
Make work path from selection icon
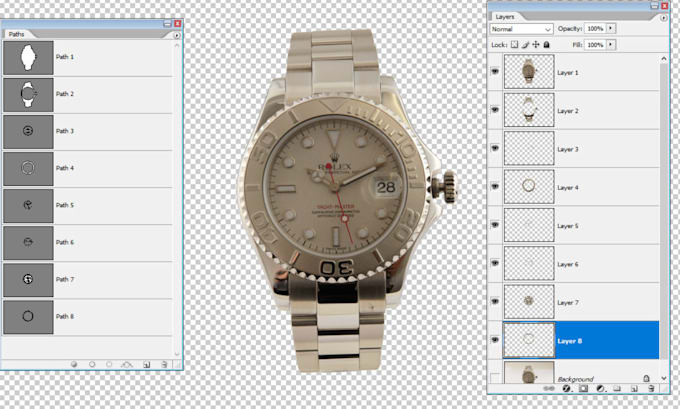pos(127,364)
